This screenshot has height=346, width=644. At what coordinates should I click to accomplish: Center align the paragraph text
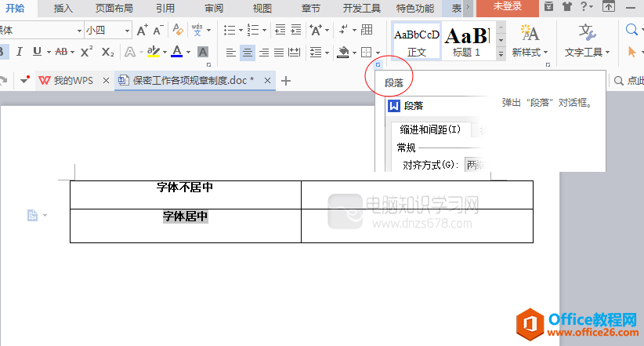click(247, 53)
